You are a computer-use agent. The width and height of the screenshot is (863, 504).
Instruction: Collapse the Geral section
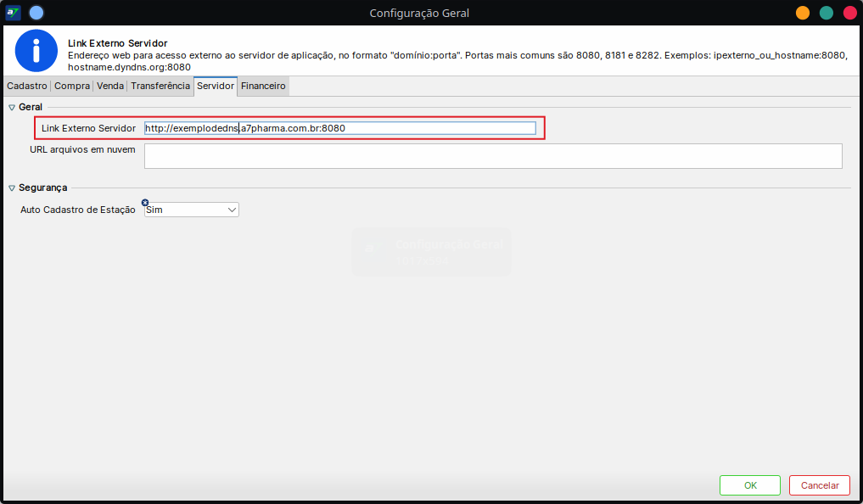click(9, 106)
